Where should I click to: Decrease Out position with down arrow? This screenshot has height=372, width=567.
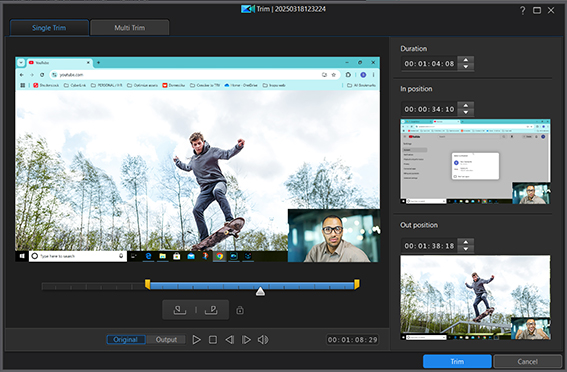pos(466,249)
